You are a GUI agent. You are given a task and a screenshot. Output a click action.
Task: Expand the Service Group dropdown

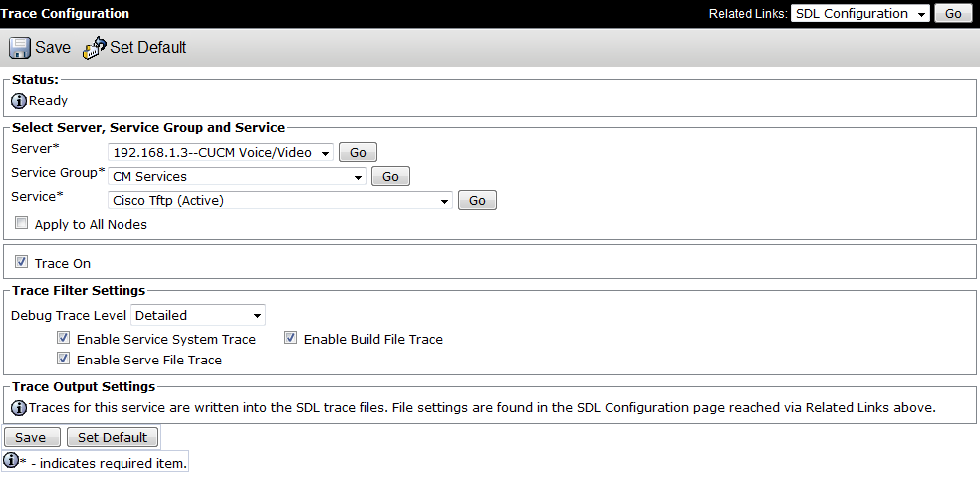(237, 177)
